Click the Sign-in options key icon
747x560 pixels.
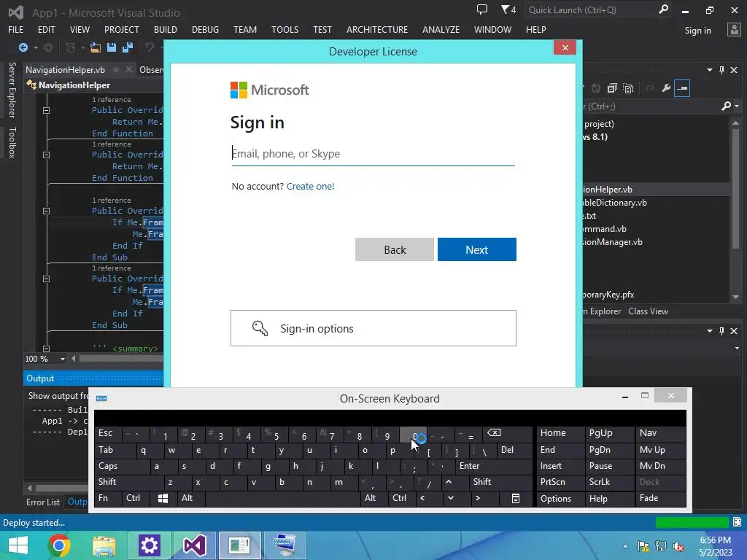(260, 328)
